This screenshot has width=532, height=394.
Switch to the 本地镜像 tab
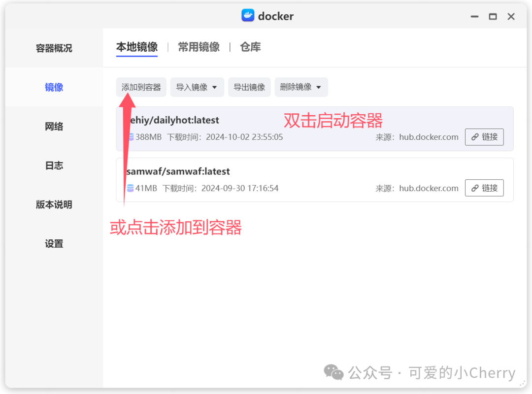[137, 47]
